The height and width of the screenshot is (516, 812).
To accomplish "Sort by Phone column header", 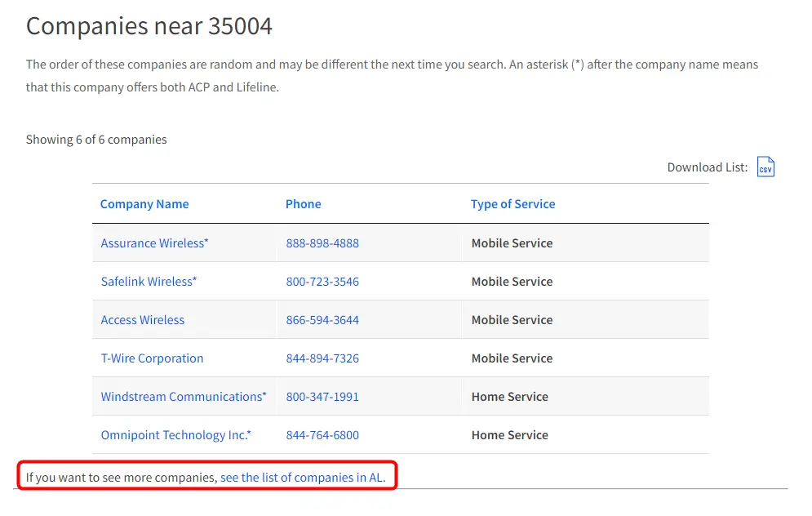I will pos(304,204).
